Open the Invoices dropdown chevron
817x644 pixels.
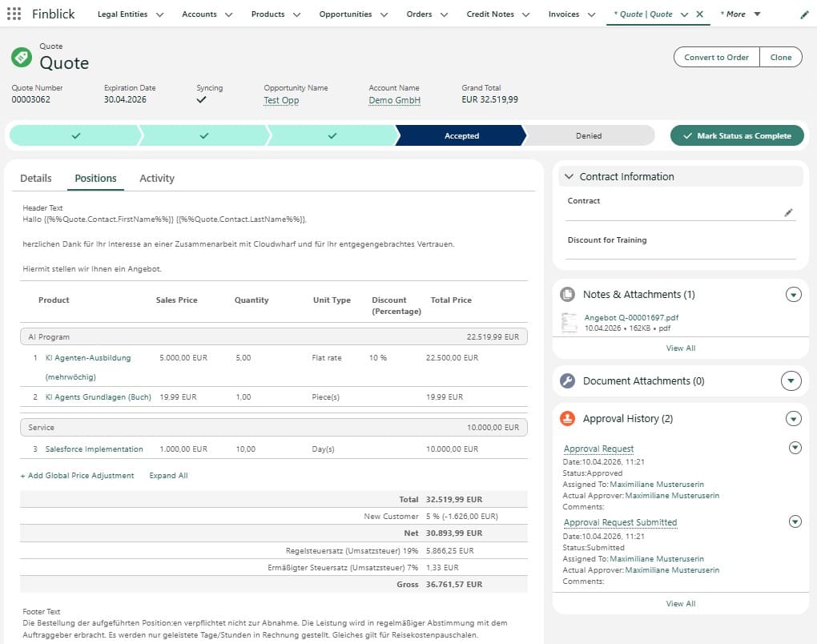(x=591, y=14)
